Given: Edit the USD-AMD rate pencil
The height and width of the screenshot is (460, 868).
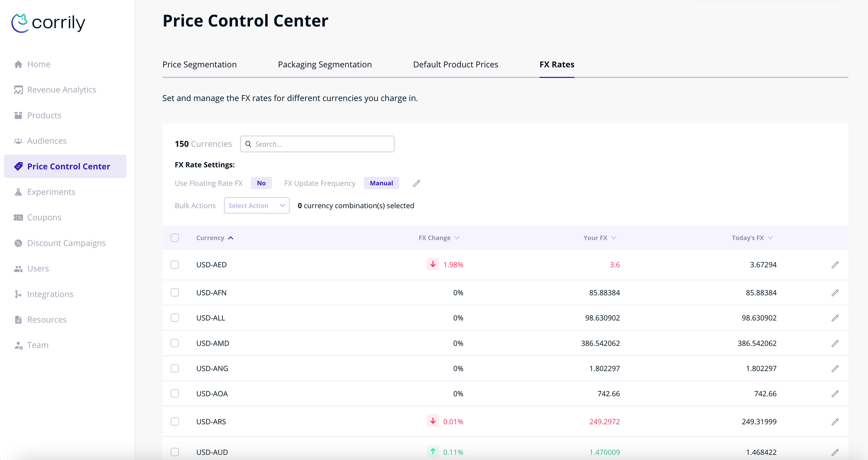Looking at the screenshot, I should coord(835,343).
